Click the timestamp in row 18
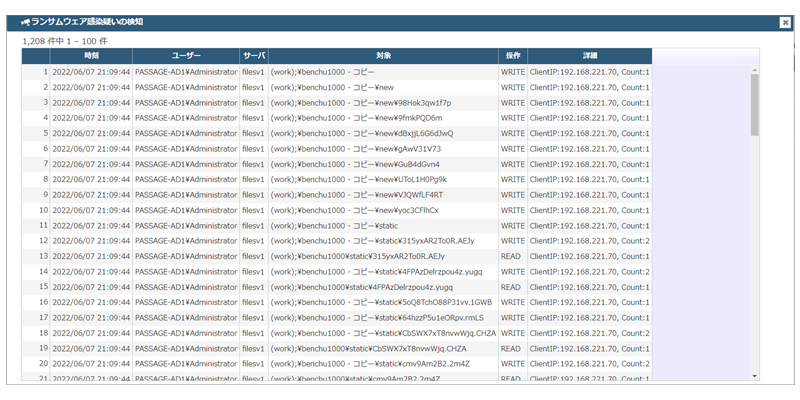 click(x=91, y=333)
